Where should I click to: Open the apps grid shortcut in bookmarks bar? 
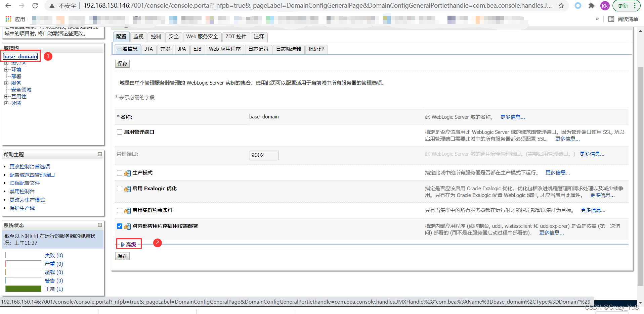click(x=8, y=19)
